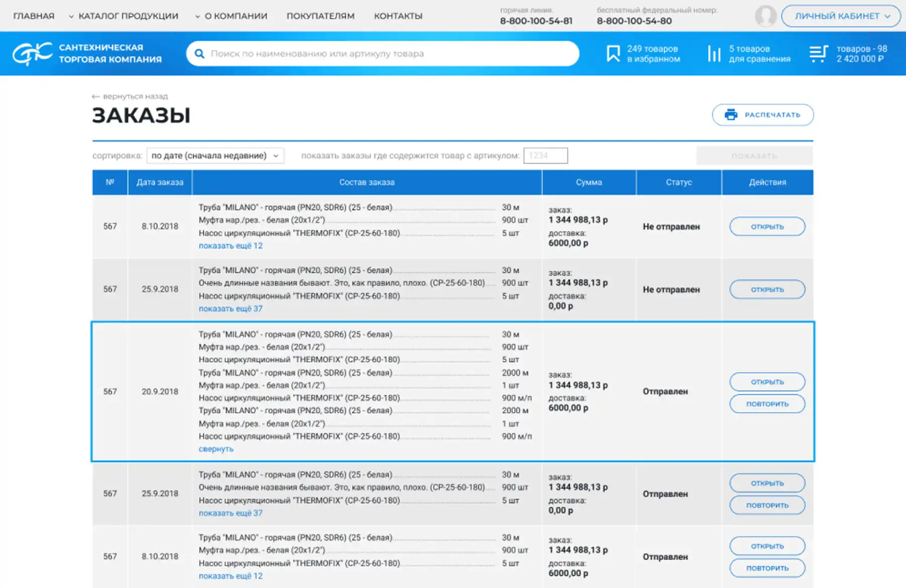This screenshot has width=906, height=588.
Task: Expand the Каталог продукции menu
Action: click(x=123, y=16)
